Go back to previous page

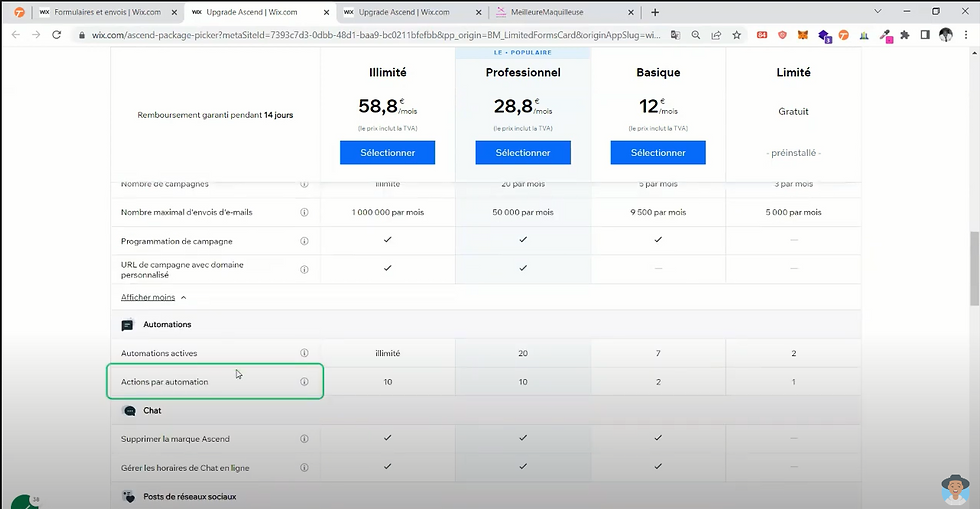pyautogui.click(x=16, y=35)
